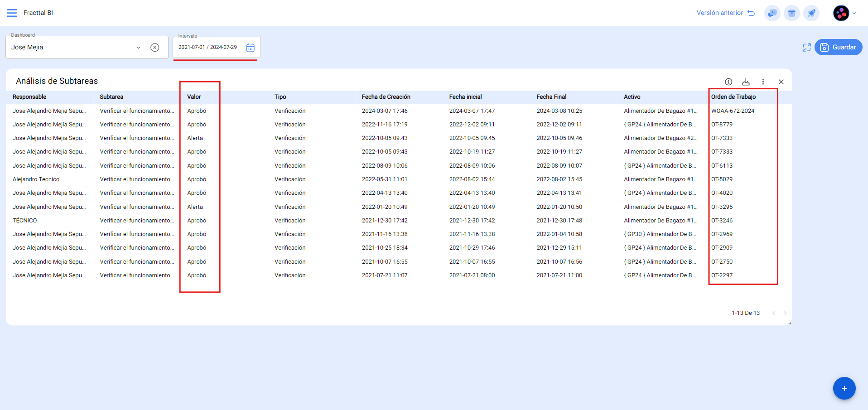The image size is (868, 410).
Task: Click the Intervalo date range field
Action: (x=208, y=48)
